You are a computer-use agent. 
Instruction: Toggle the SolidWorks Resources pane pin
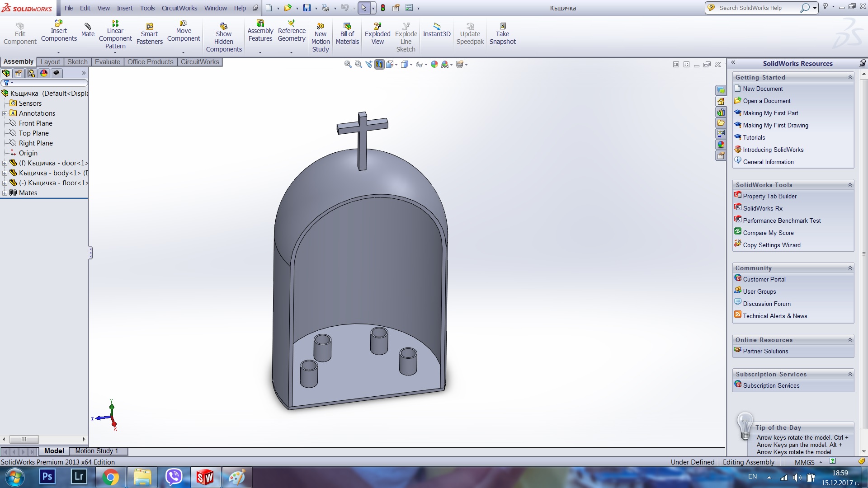[x=862, y=63]
